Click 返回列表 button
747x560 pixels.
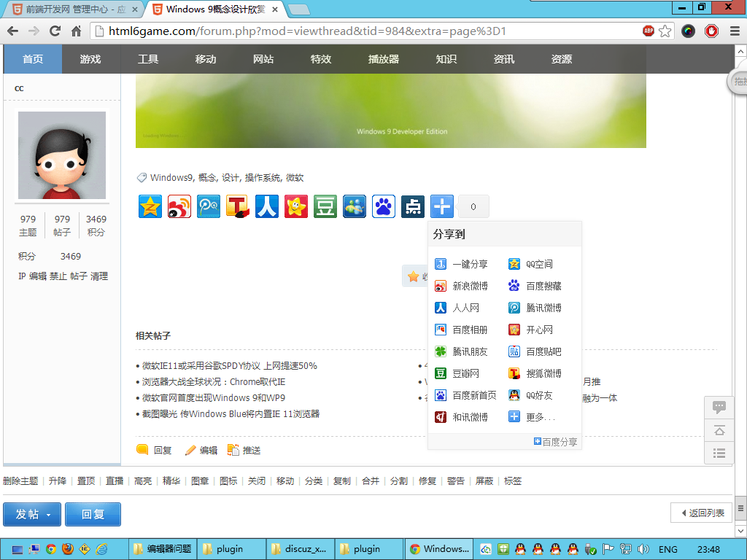tap(701, 513)
